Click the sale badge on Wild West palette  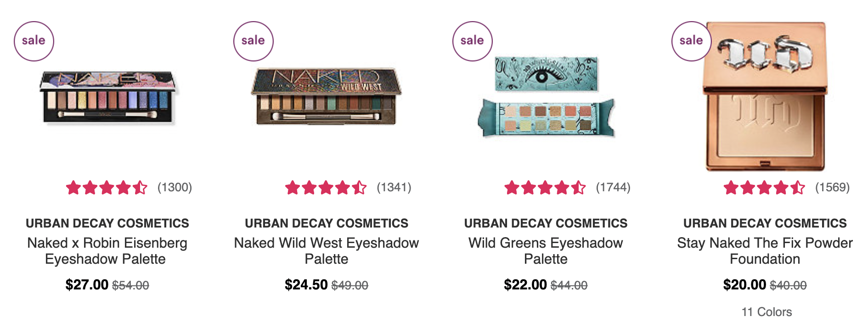point(254,41)
